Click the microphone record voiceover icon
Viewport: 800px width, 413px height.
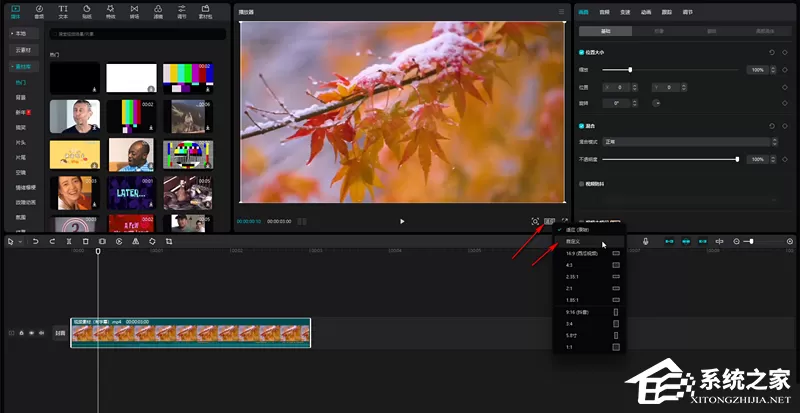pyautogui.click(x=645, y=241)
